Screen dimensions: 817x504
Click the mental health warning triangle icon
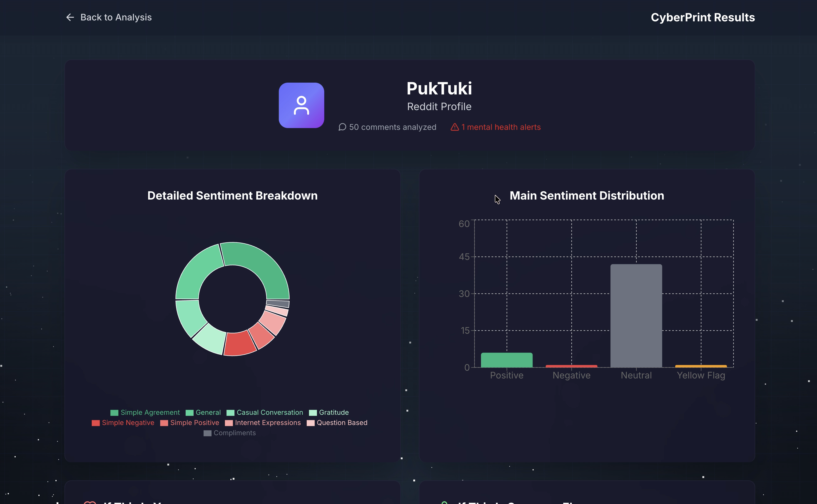coord(454,127)
